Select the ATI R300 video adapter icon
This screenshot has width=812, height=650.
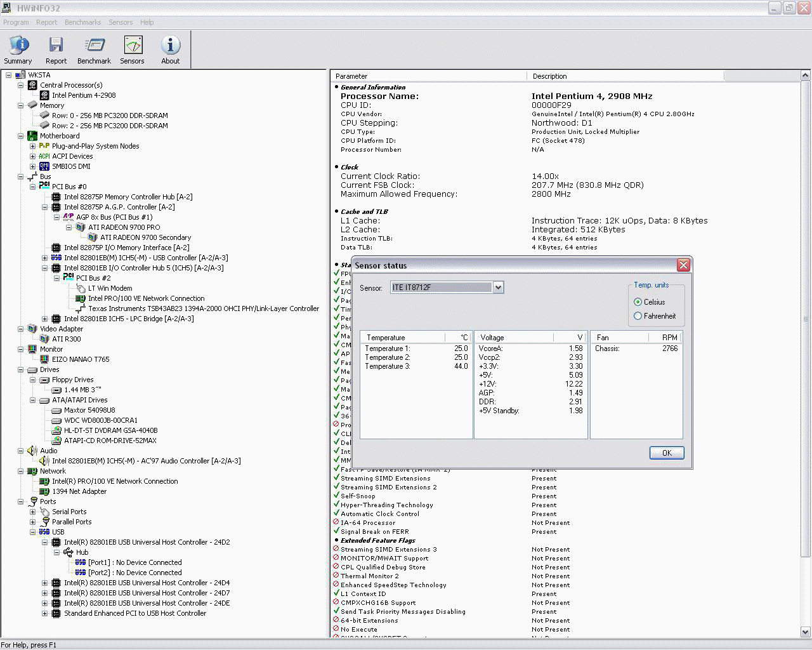pos(44,339)
